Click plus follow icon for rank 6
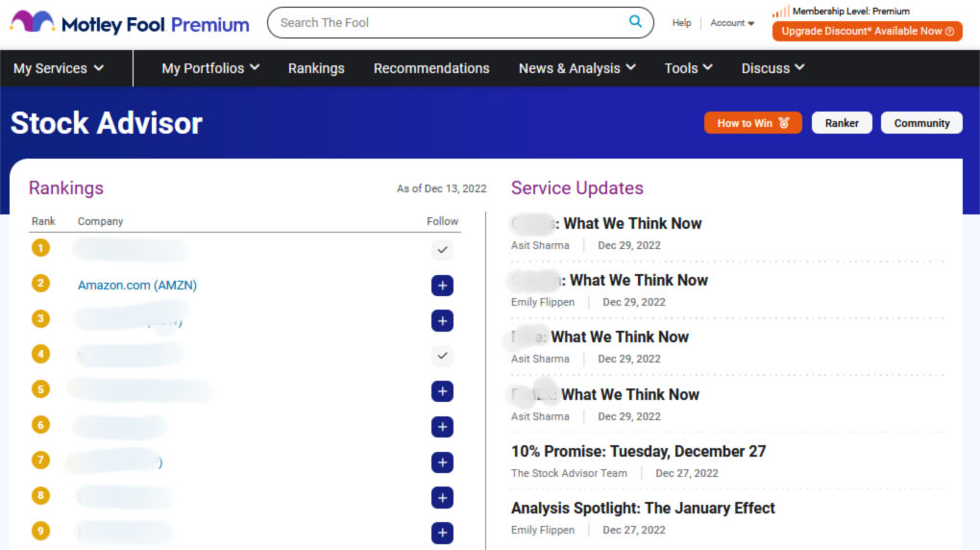This screenshot has width=980, height=550. (442, 427)
